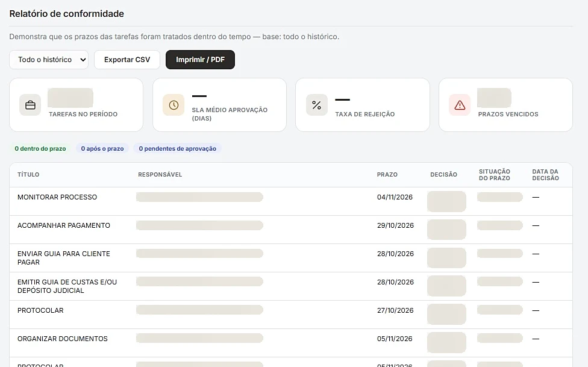Select the '0 após o prazo' badge
This screenshot has height=367, width=588.
[x=102, y=149]
